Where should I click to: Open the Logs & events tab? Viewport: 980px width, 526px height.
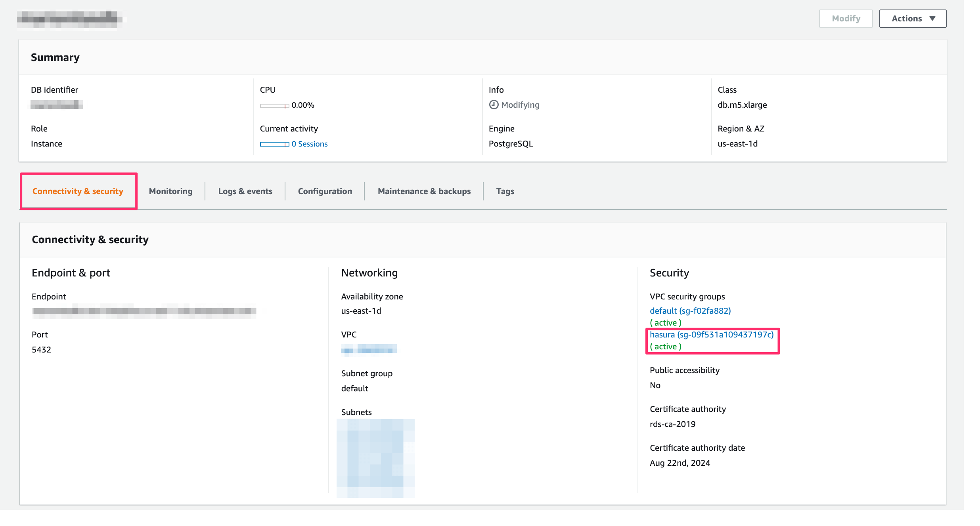[x=245, y=191]
